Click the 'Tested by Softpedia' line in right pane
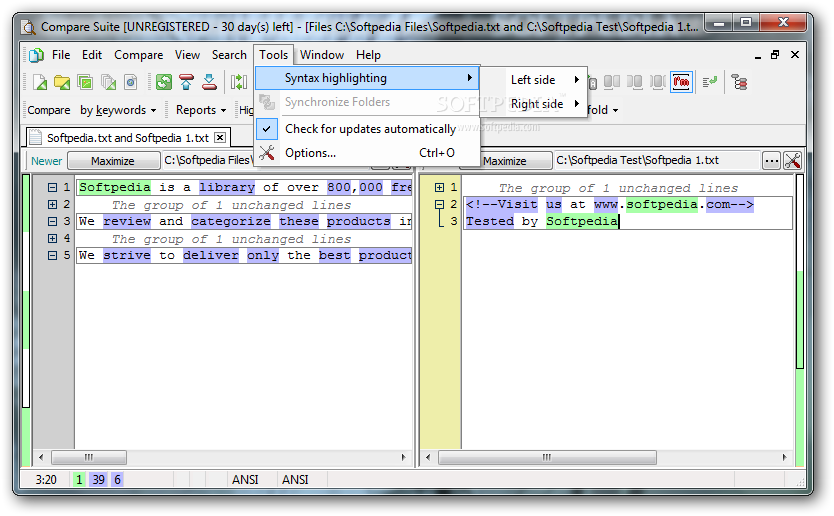Viewport: 834px width, 516px height. point(542,221)
